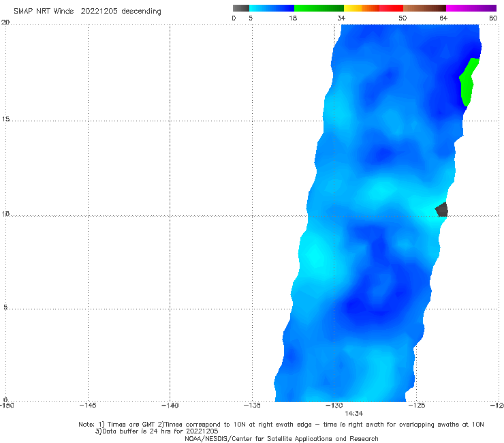The image size is (504, 443).
Task: Click the gray segment of the color bar
Action: click(241, 8)
